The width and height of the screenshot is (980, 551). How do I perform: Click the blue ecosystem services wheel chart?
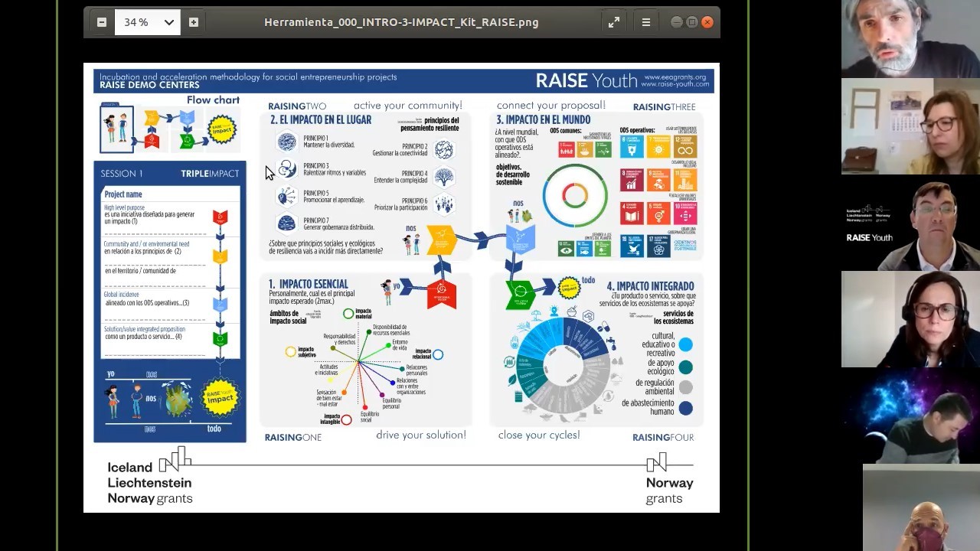point(564,365)
